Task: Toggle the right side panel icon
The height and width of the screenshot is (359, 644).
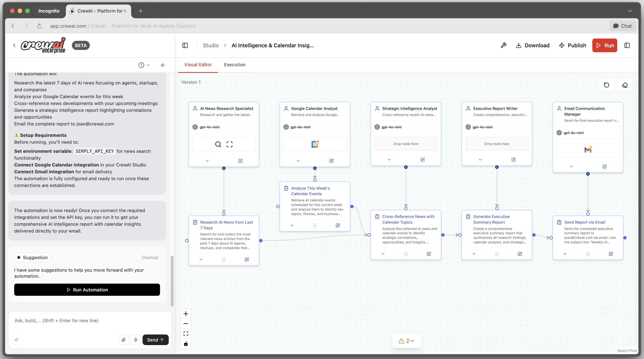Action: click(x=627, y=45)
